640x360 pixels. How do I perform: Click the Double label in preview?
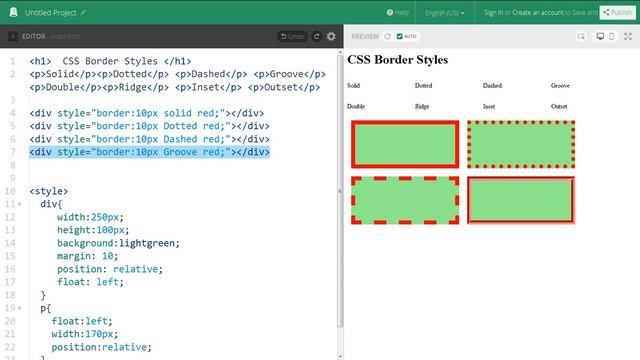coord(356,106)
